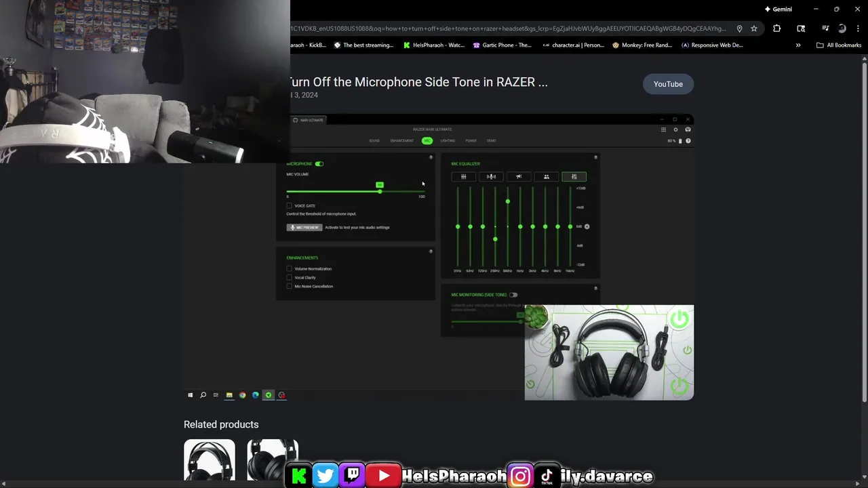
Task: Select the custom equalizer preset icon
Action: pos(574,177)
